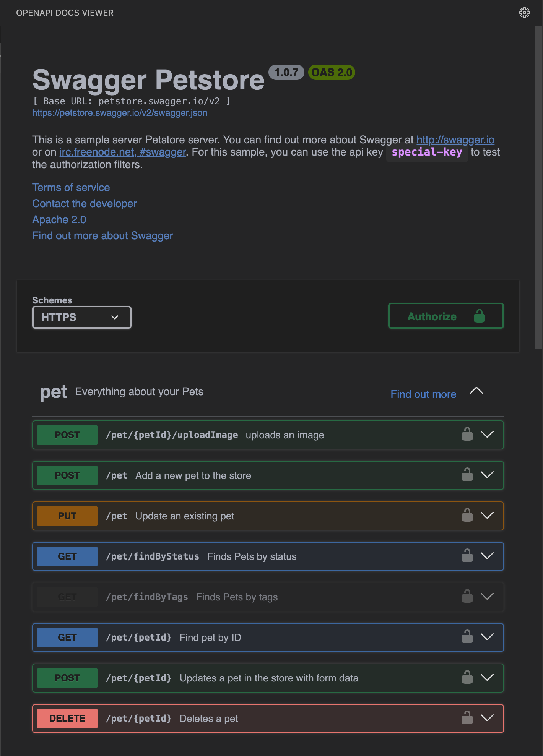Click the Swagger Petstore title
This screenshot has height=756, width=543.
[148, 80]
